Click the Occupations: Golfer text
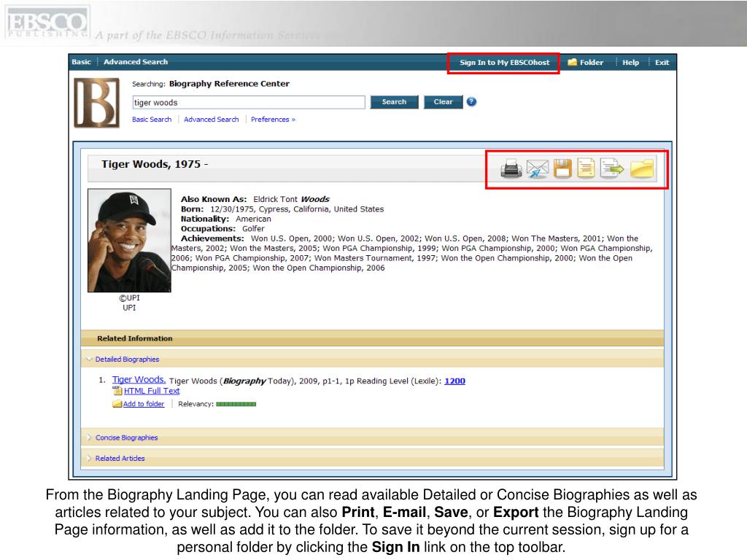The image size is (747, 560). (x=222, y=228)
